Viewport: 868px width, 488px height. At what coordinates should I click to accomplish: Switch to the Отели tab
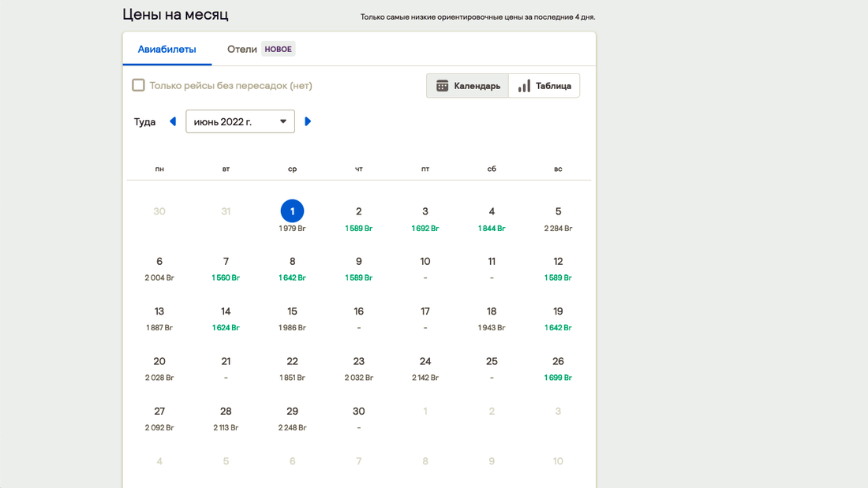pos(241,49)
